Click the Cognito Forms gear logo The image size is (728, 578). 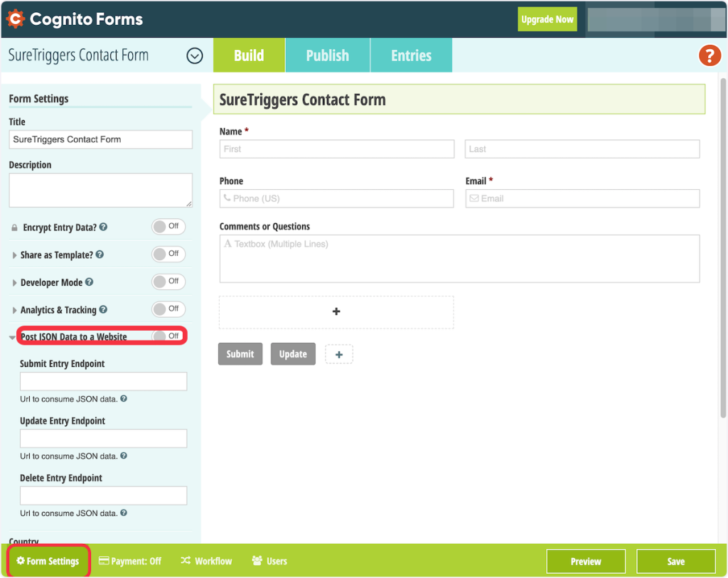coord(16,19)
